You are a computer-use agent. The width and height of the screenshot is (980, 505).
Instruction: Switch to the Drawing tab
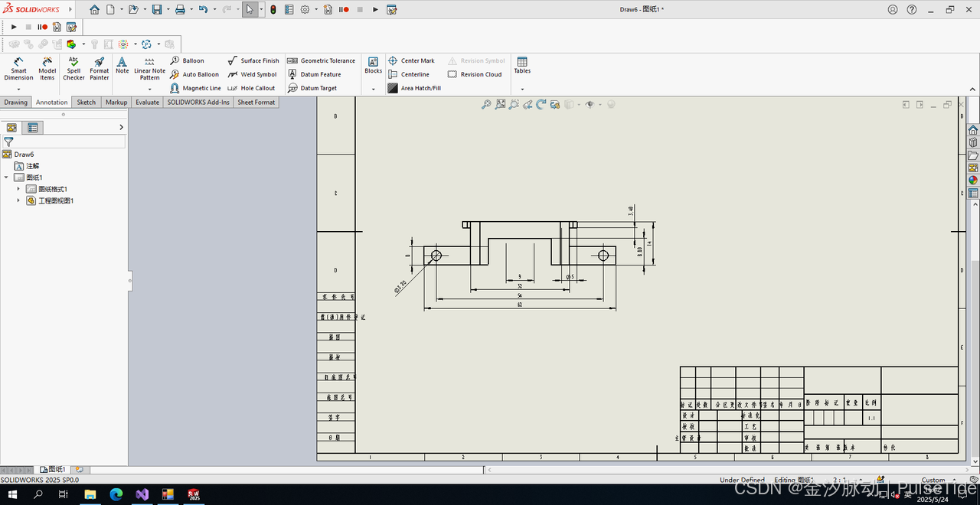coord(15,102)
